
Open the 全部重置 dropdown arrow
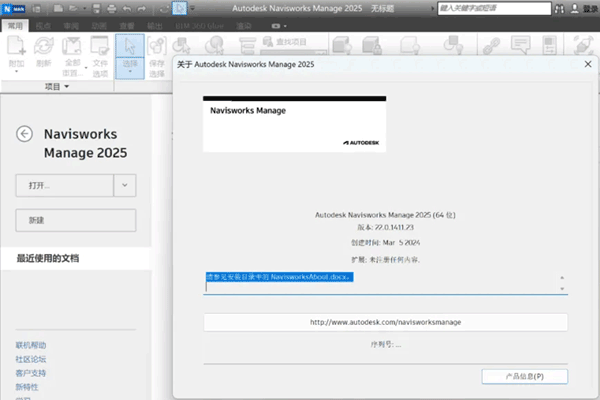pos(86,68)
